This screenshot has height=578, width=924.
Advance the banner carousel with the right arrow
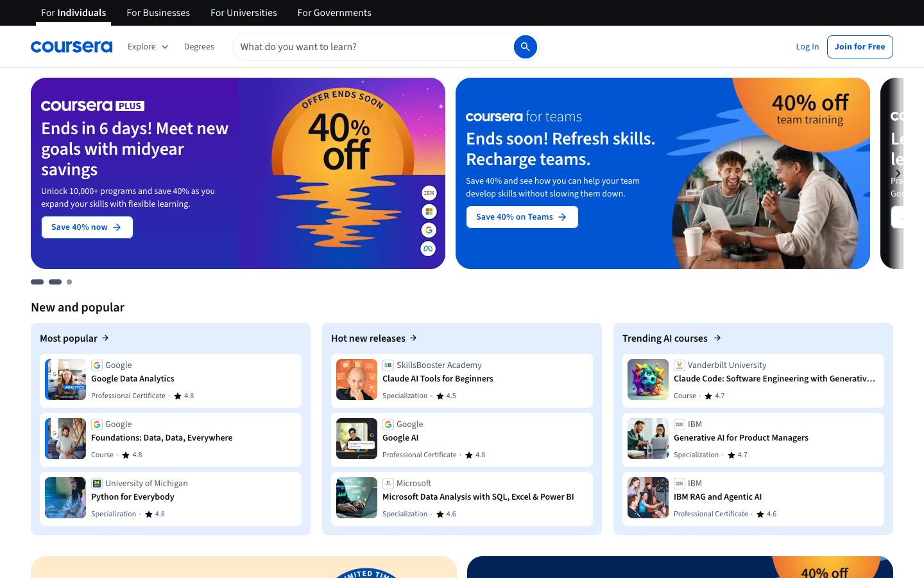(x=898, y=173)
